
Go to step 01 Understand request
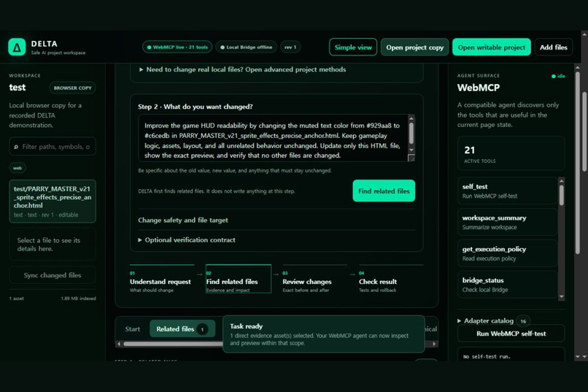(162, 280)
